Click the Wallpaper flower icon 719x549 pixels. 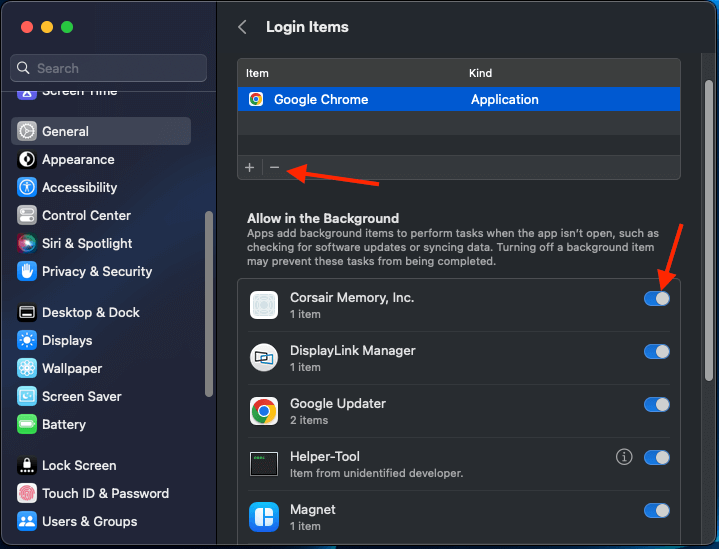point(27,369)
